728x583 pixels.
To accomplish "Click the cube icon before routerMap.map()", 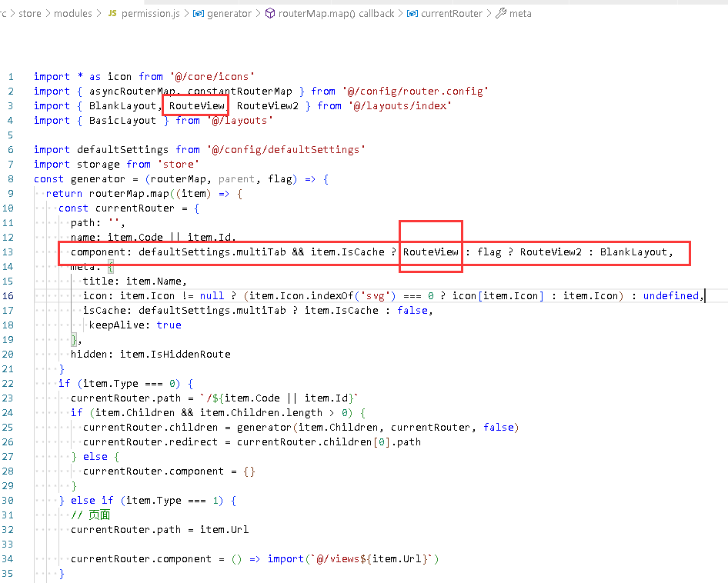I will (270, 14).
